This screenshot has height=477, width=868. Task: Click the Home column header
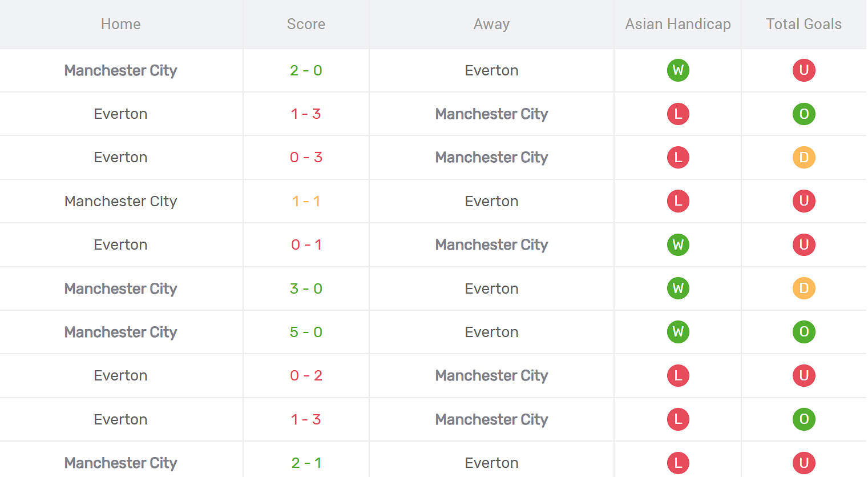[120, 24]
